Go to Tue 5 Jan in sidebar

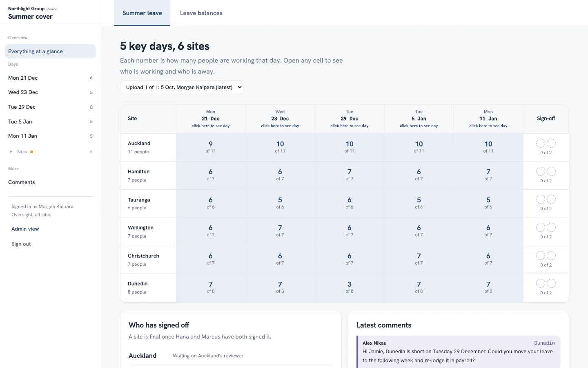(x=50, y=121)
